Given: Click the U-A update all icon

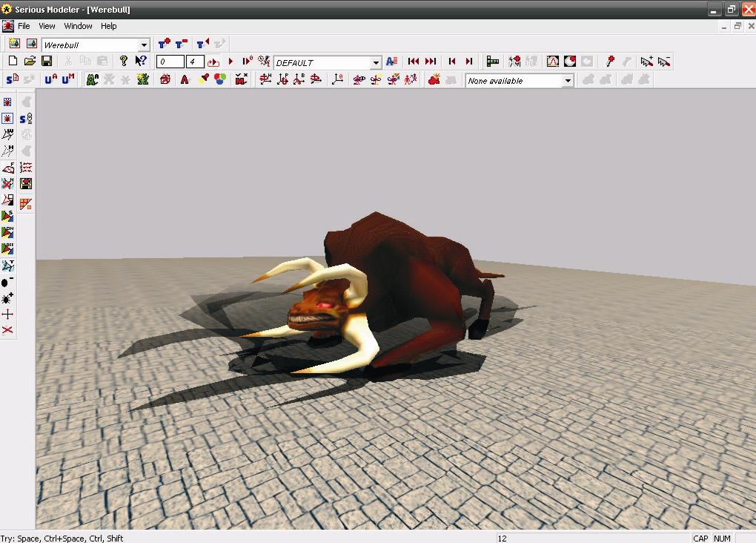Looking at the screenshot, I should (50, 79).
